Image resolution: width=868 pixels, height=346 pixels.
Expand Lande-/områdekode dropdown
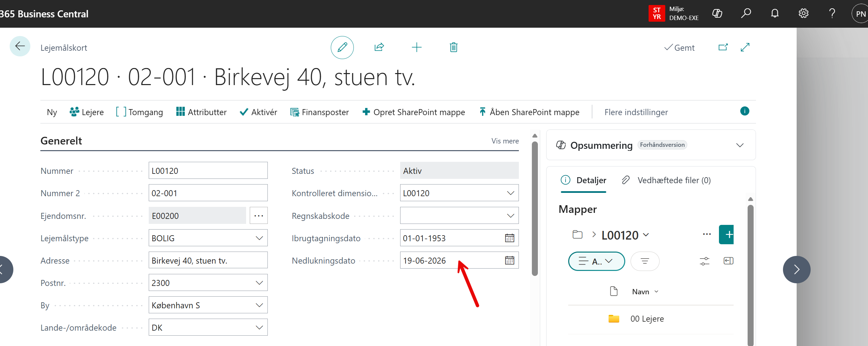pyautogui.click(x=259, y=327)
